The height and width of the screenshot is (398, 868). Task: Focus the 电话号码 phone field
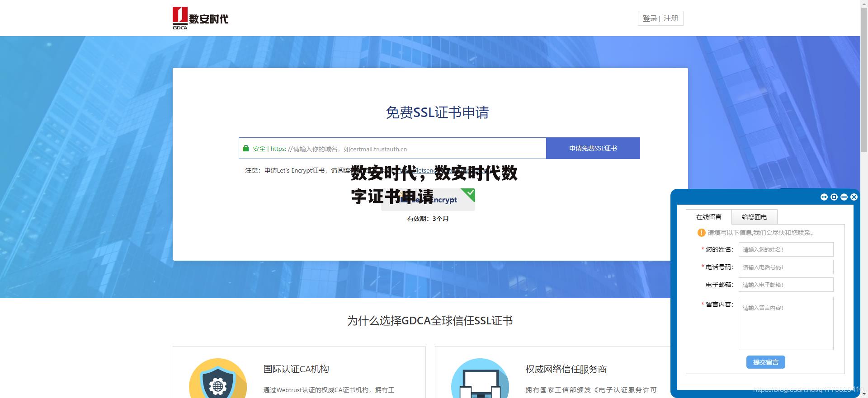pyautogui.click(x=786, y=267)
